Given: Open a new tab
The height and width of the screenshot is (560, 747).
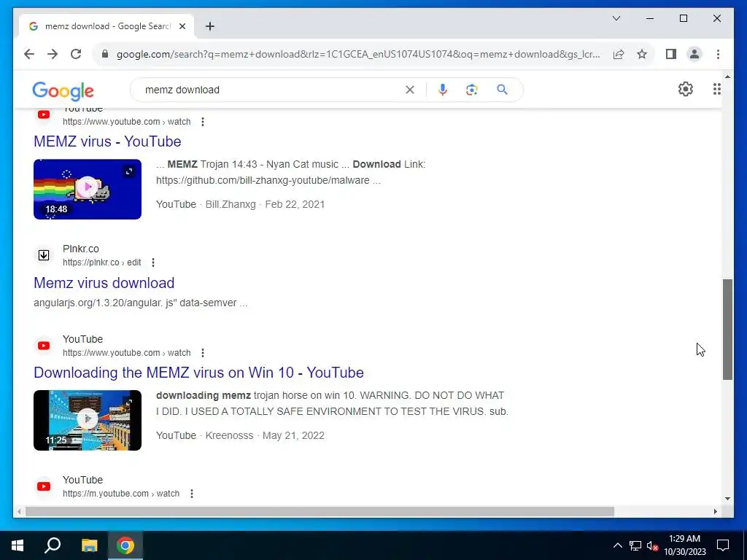Looking at the screenshot, I should [209, 27].
